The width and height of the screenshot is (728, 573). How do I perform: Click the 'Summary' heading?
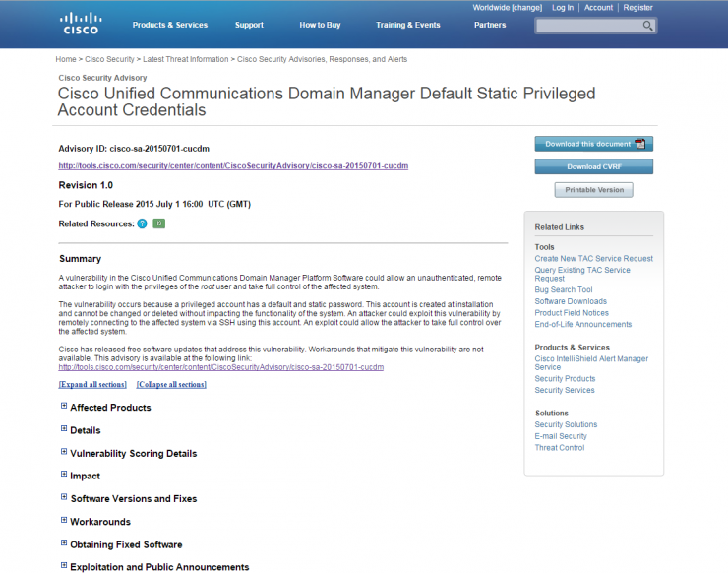(80, 259)
